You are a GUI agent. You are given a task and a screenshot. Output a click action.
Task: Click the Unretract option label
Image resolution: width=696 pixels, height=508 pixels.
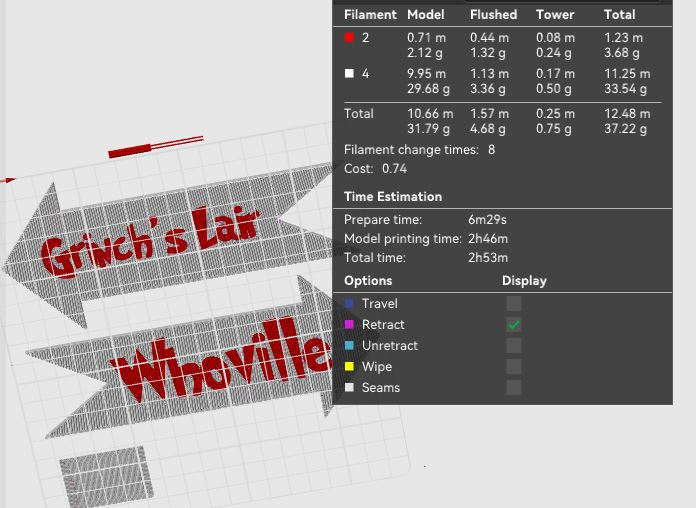tap(390, 345)
